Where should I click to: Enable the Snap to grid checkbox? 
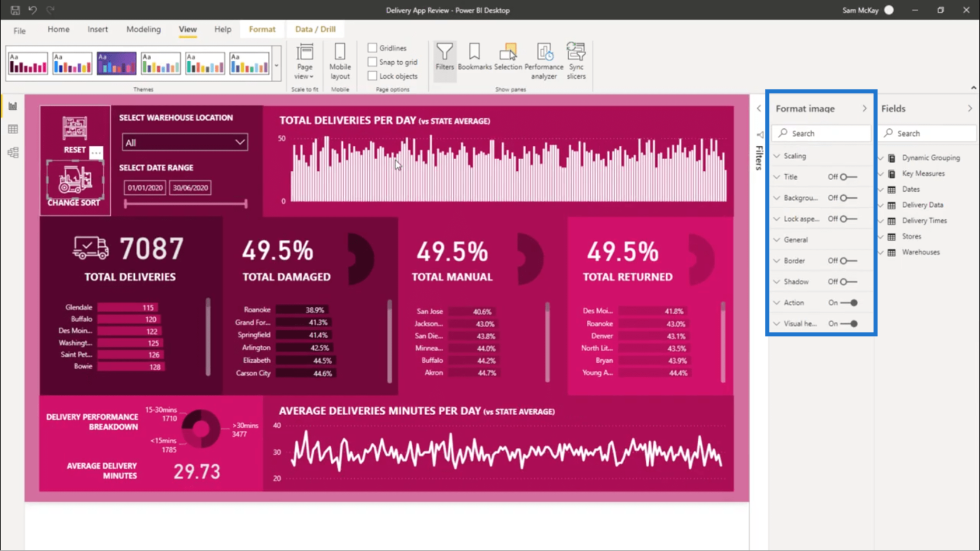click(372, 62)
